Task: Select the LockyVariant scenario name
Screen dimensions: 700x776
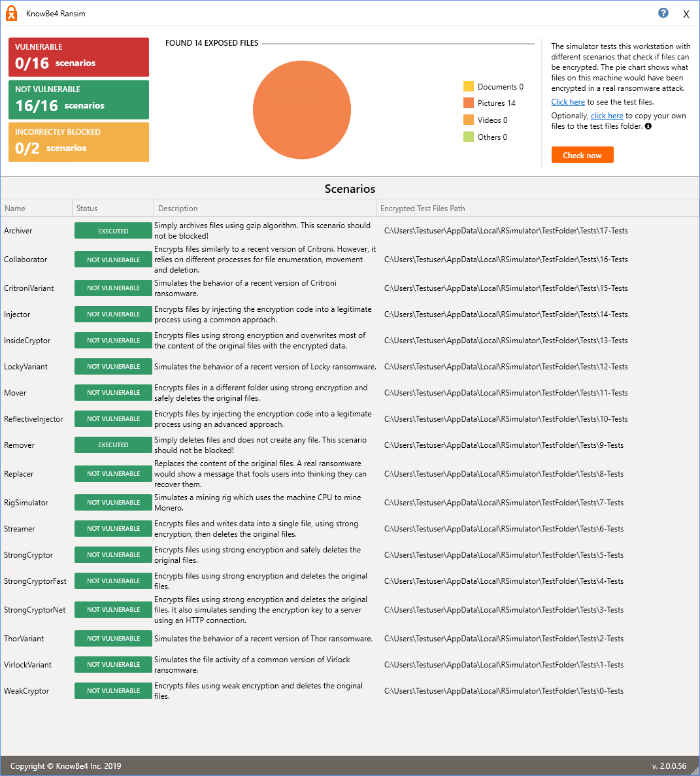Action: click(25, 367)
